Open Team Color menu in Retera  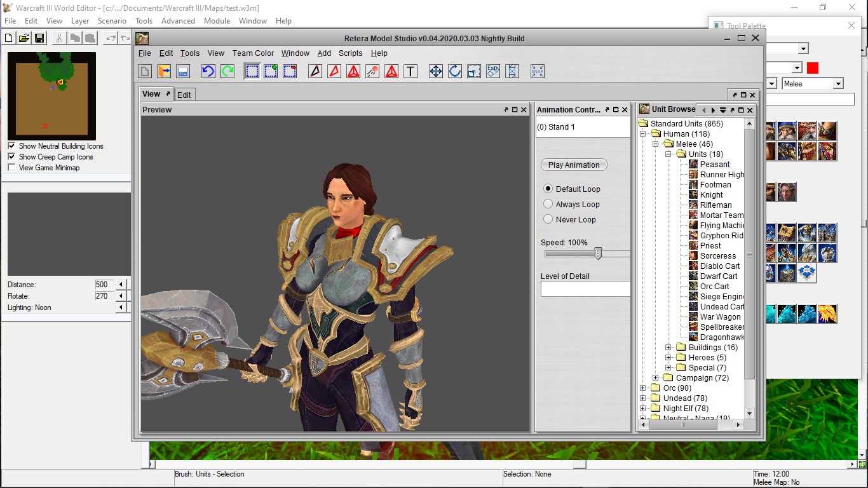point(253,53)
